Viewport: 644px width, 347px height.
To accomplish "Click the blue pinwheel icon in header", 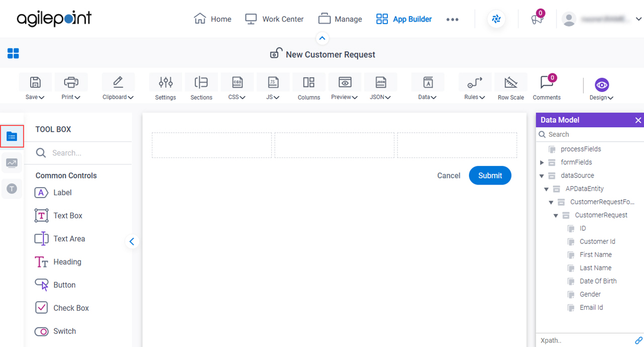I will [x=496, y=19].
